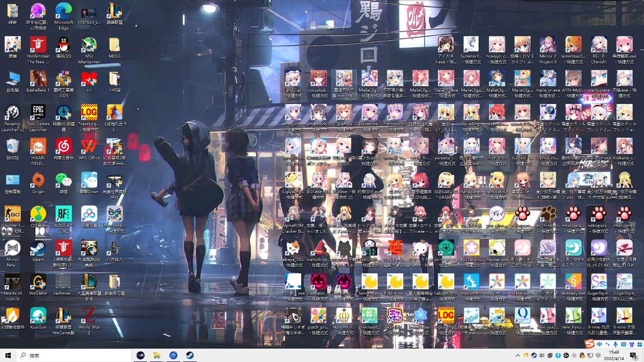The width and height of the screenshot is (644, 362).
Task: Open the MSI Afterburner shortcut
Action: pos(89,51)
